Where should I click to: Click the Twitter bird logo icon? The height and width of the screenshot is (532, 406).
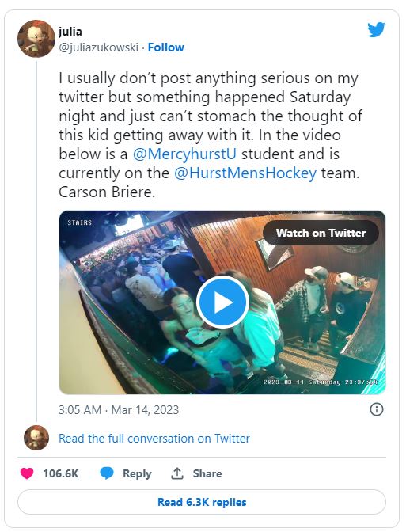pyautogui.click(x=376, y=29)
